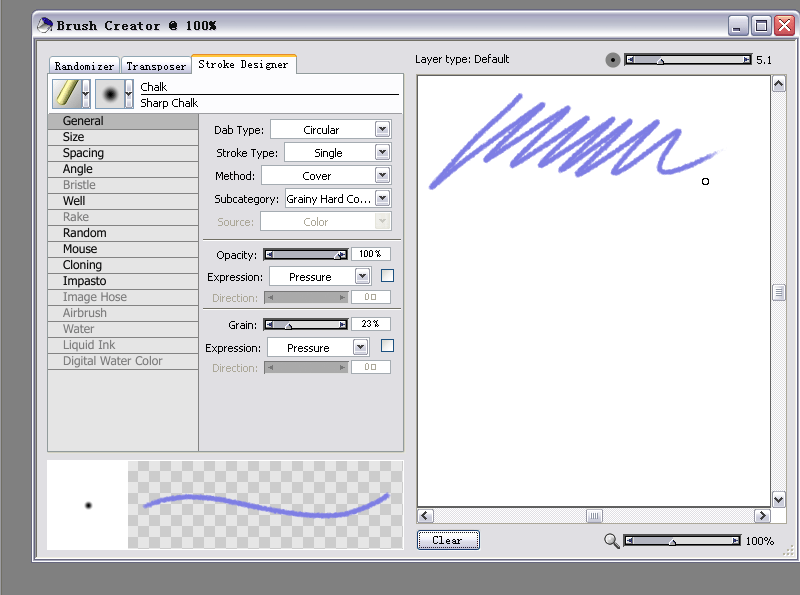Click the Chalk brush category icon

(x=65, y=94)
